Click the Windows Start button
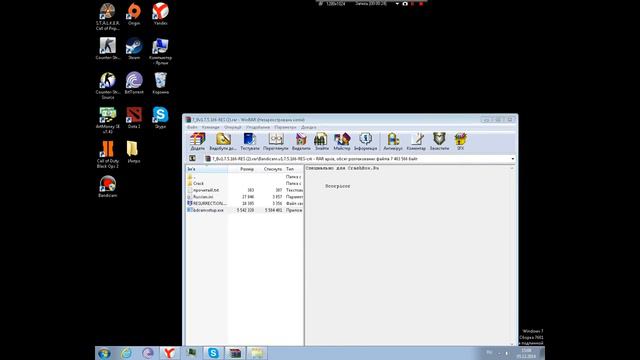640x360 pixels. tap(104, 353)
